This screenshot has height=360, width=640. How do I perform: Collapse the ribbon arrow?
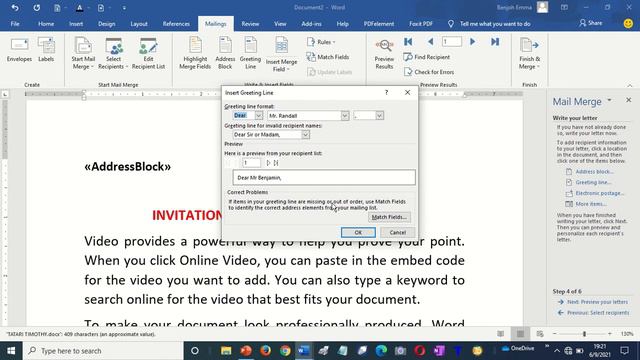630,85
